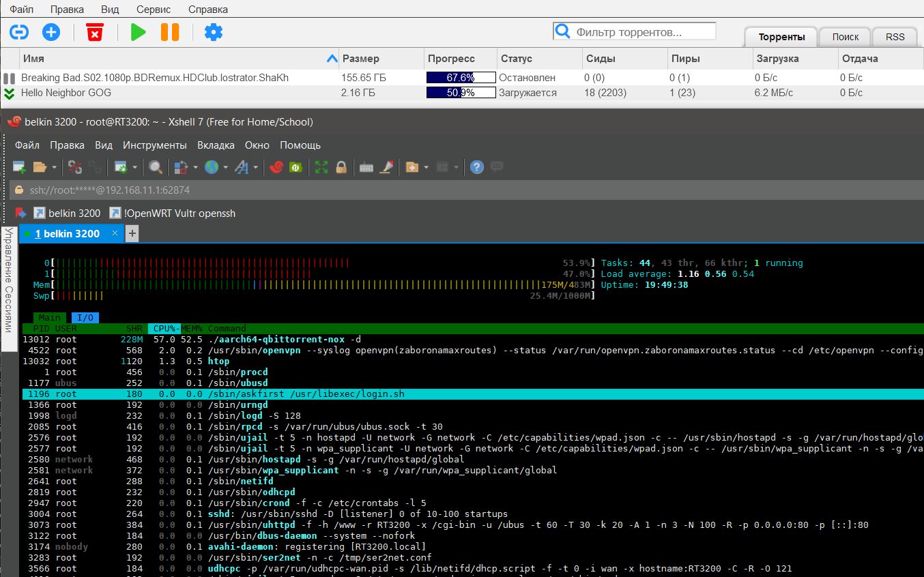Toggle Xshell fullscreen green arrows icon
This screenshot has height=577, width=924.
(x=321, y=167)
